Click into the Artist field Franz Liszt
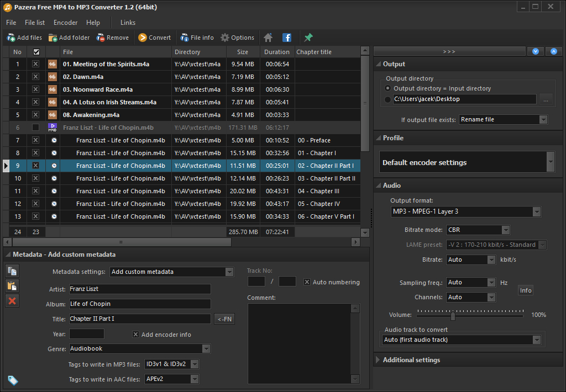566x392 pixels. tap(140, 289)
